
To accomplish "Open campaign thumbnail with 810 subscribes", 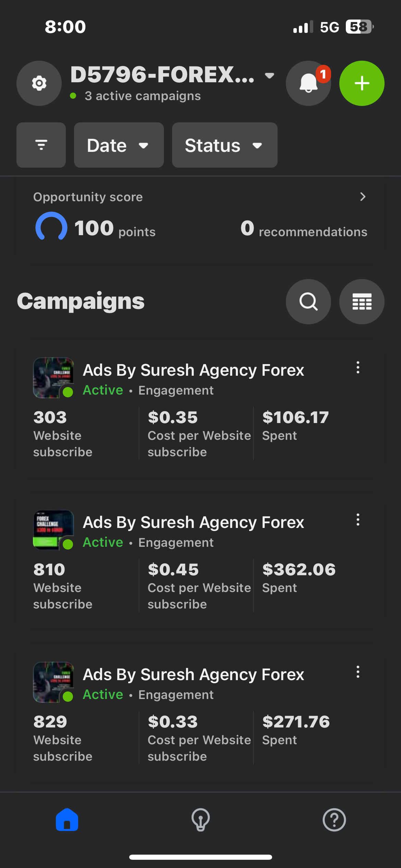I will coord(53,530).
